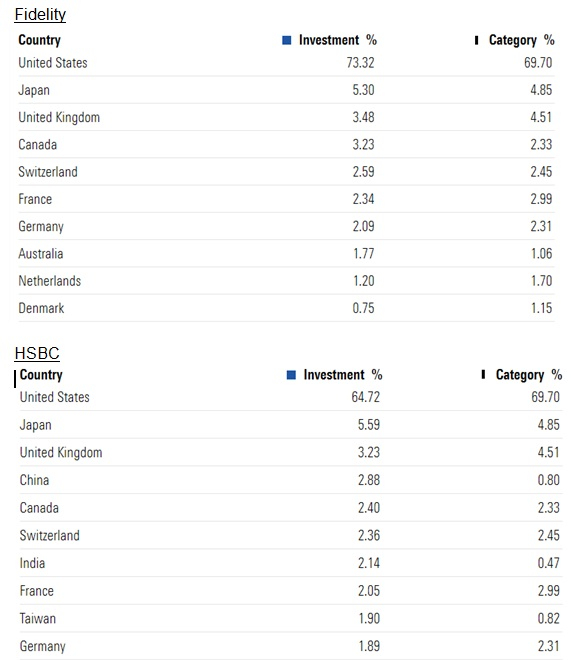
Task: Click the blue Investment legend square in HSBC table
Action: [291, 375]
